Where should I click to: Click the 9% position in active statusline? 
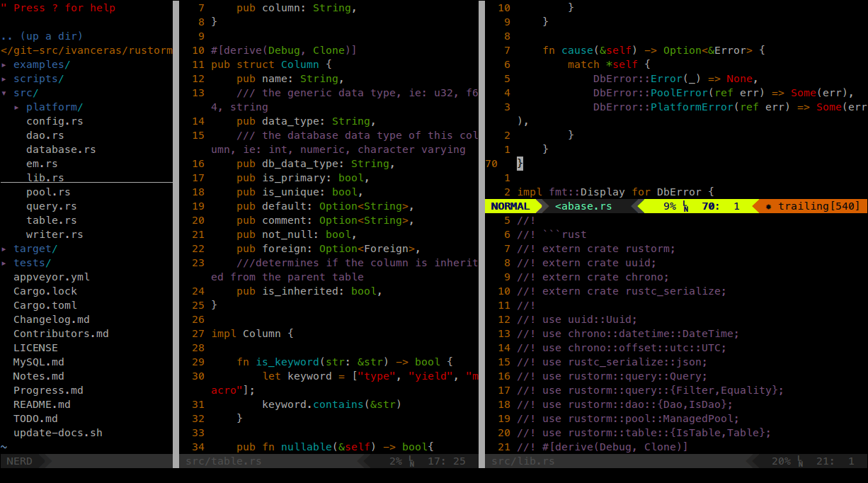(670, 206)
